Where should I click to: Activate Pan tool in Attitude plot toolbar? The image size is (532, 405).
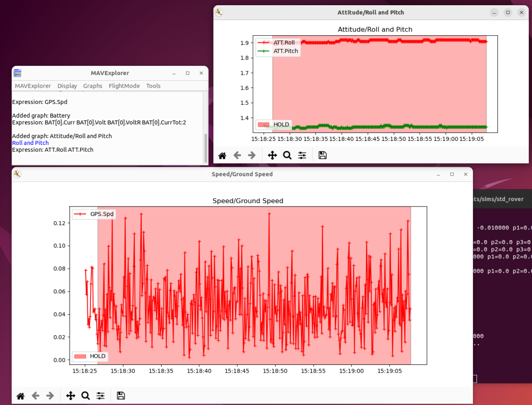pos(272,155)
